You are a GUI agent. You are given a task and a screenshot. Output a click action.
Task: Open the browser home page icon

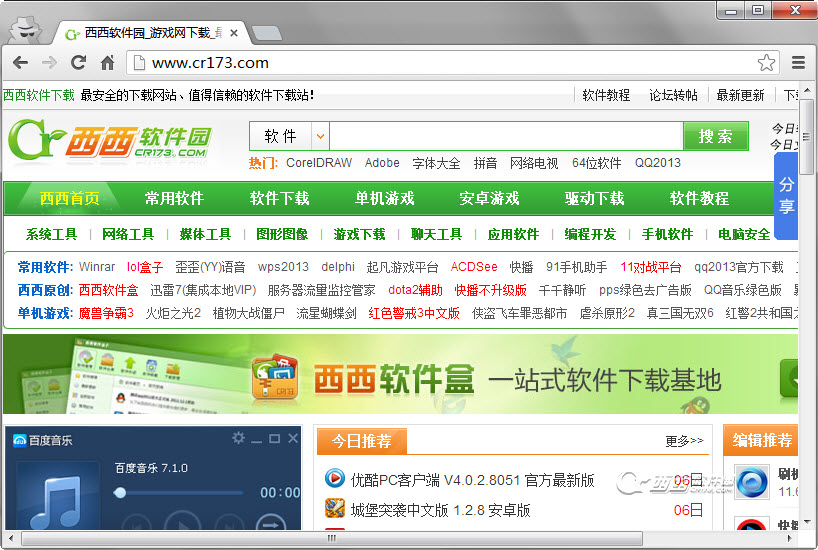pyautogui.click(x=107, y=63)
